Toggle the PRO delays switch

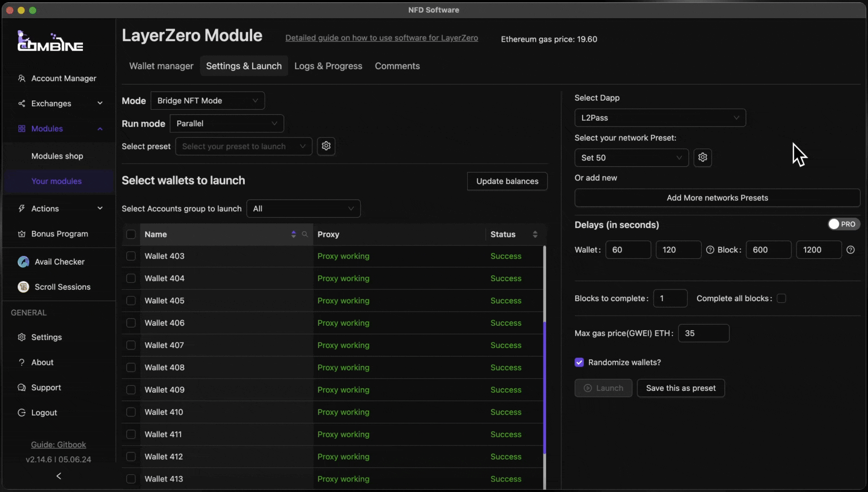tap(843, 224)
